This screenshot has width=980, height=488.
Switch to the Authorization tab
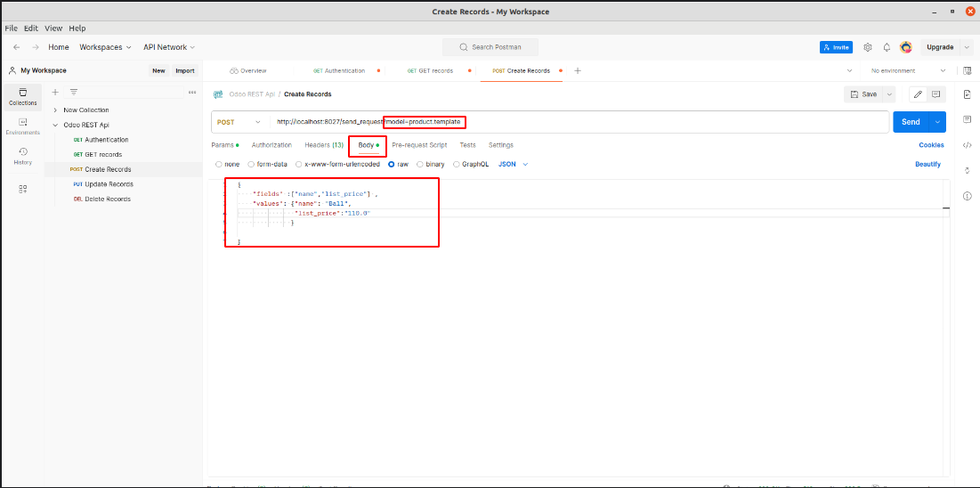pyautogui.click(x=271, y=145)
